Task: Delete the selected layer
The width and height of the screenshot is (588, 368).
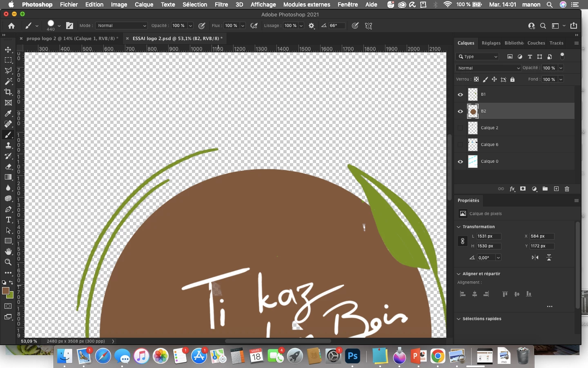Action: 567,189
